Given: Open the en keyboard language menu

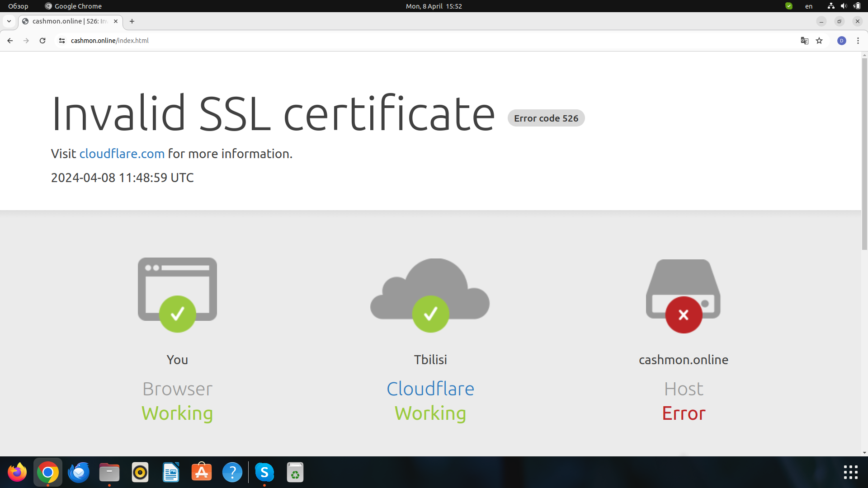Looking at the screenshot, I should [x=809, y=6].
